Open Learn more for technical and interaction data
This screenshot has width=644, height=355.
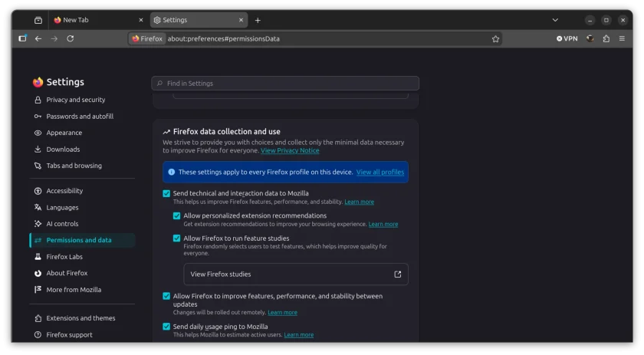point(359,202)
